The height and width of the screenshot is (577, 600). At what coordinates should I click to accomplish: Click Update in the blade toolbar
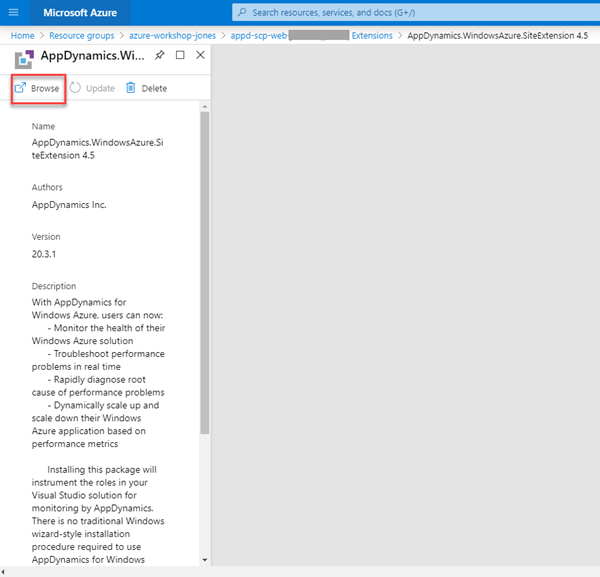(91, 88)
